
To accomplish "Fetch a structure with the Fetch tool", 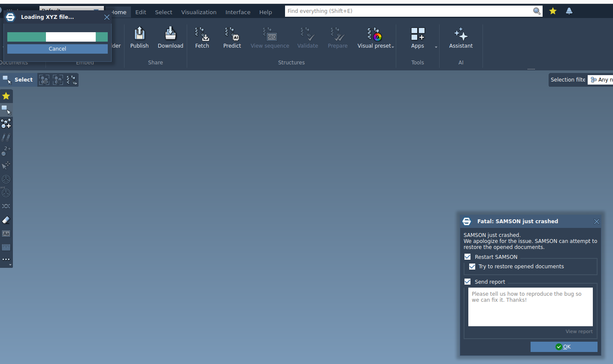I will click(202, 34).
